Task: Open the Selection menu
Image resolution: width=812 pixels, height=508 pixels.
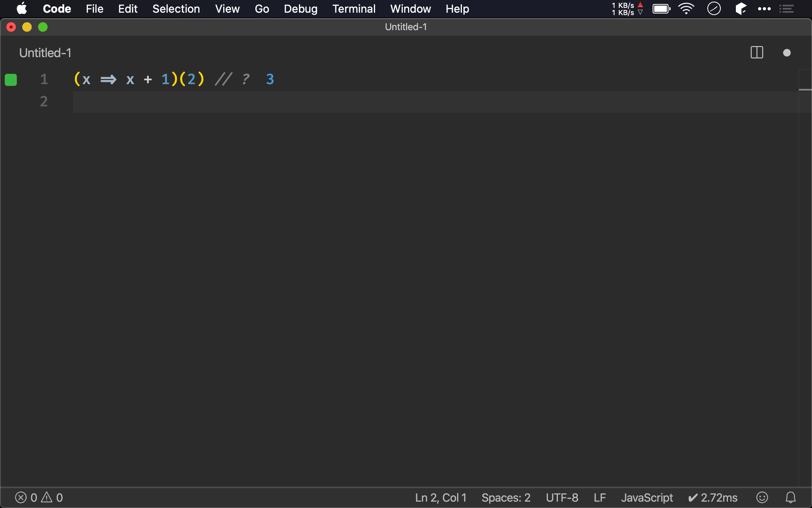Action: (176, 9)
